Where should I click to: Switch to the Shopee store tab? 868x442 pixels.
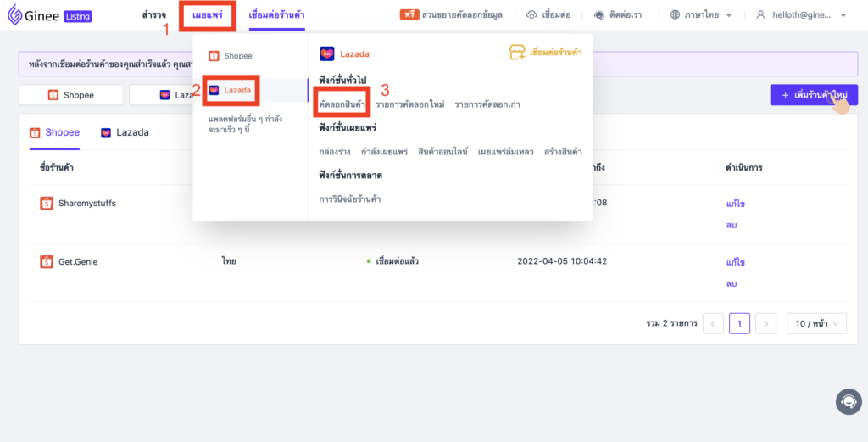pos(55,133)
